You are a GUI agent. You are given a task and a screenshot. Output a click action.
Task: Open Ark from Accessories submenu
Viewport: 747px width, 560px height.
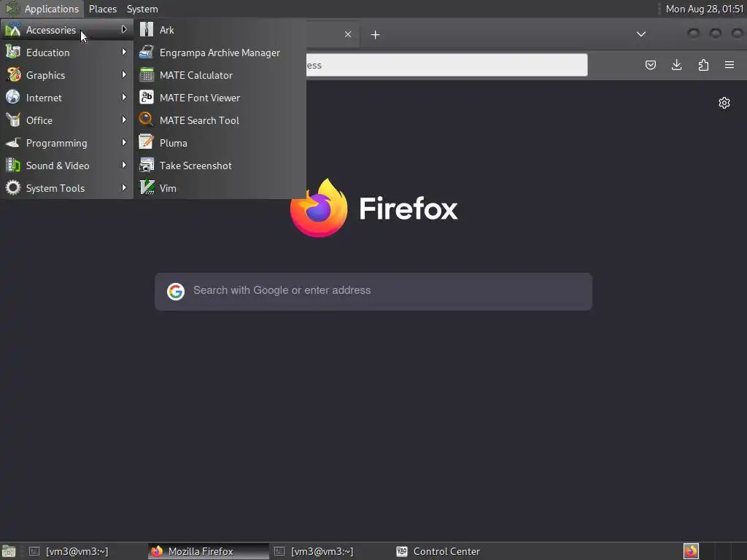point(220,30)
